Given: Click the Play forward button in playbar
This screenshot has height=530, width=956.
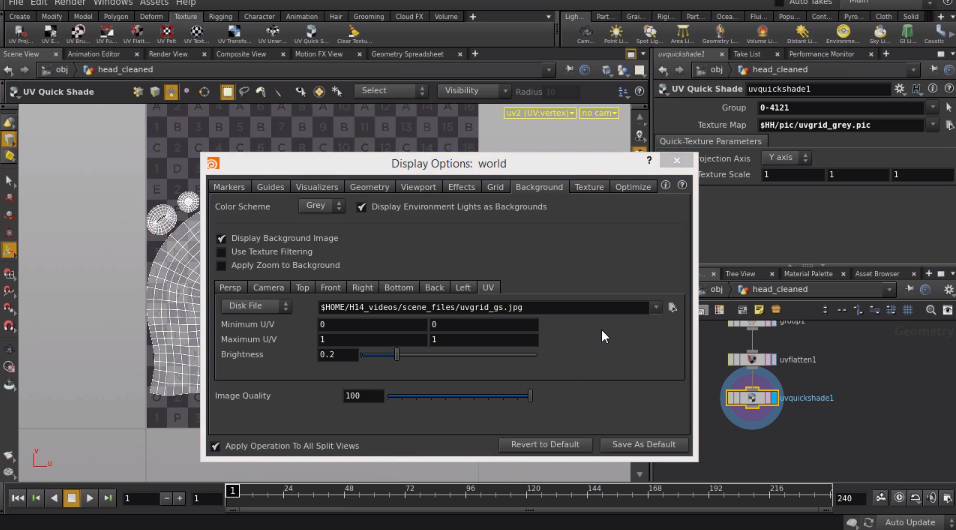Looking at the screenshot, I should coord(90,498).
